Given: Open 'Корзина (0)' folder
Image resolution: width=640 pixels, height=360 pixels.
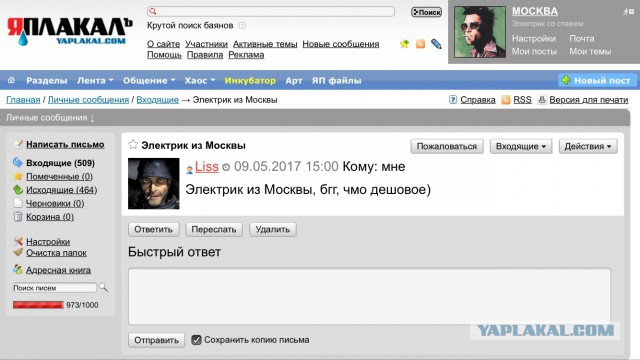Looking at the screenshot, I should pyautogui.click(x=50, y=217).
